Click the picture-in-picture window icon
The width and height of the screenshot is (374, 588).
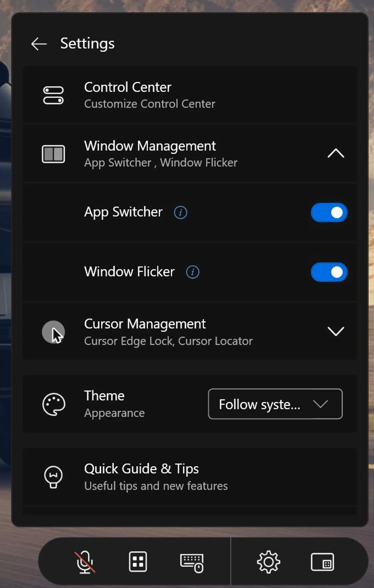point(322,562)
